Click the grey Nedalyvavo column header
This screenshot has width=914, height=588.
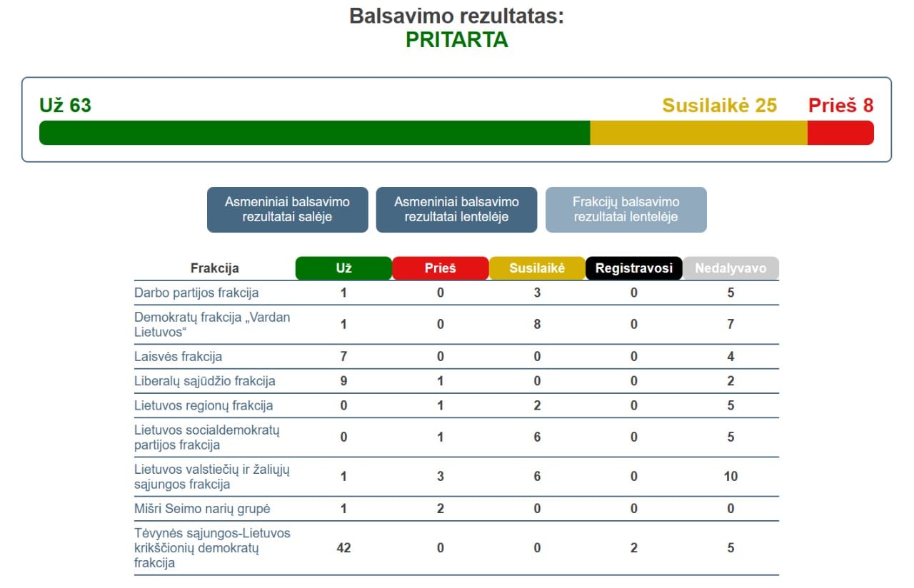point(730,268)
